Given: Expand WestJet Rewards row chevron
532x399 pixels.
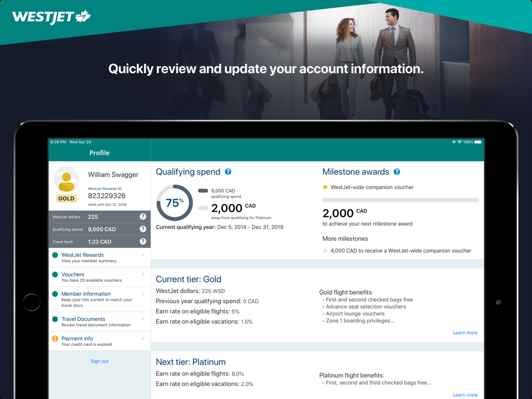Looking at the screenshot, I should pos(143,255).
